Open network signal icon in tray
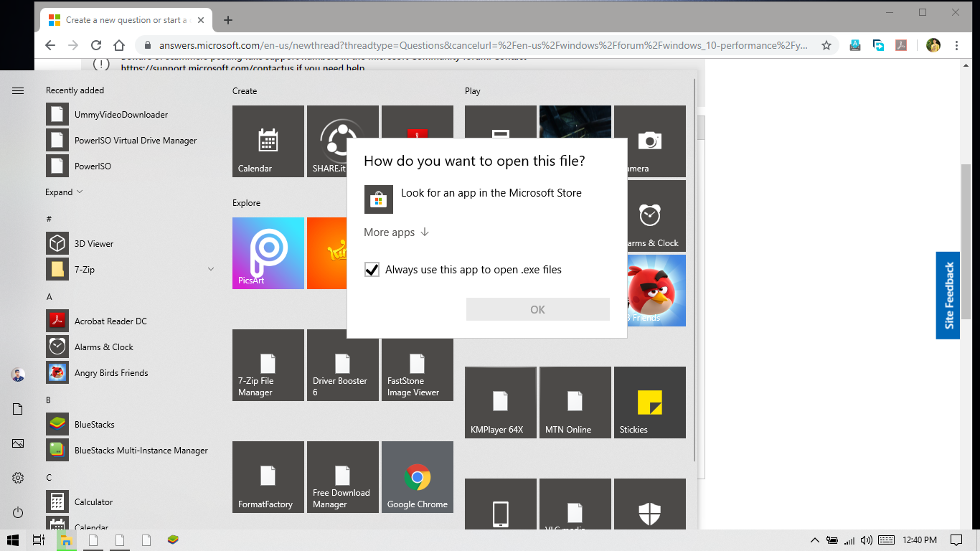 click(849, 540)
